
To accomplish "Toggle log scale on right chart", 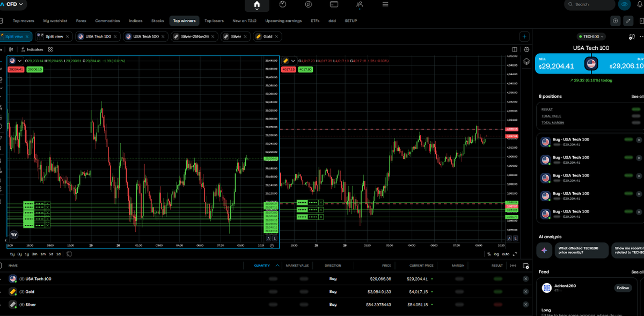I will point(496,254).
